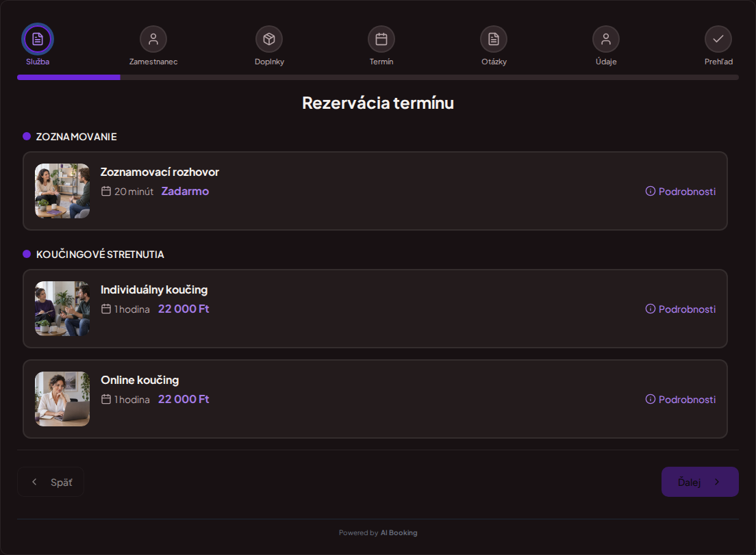Click the Rezervácia termínu page heading
756x555 pixels.
(378, 103)
